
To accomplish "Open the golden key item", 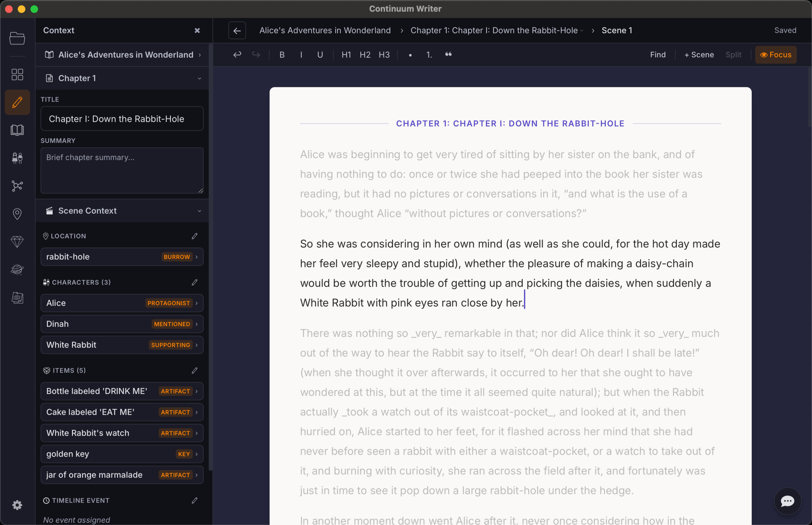I will [x=122, y=454].
